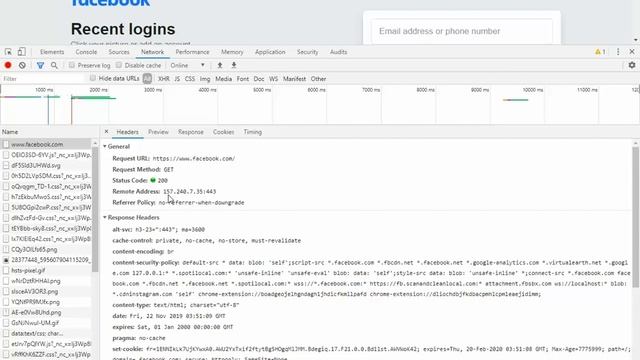Show the Response tab of request
Screen dimensions: 640x360
(191, 132)
